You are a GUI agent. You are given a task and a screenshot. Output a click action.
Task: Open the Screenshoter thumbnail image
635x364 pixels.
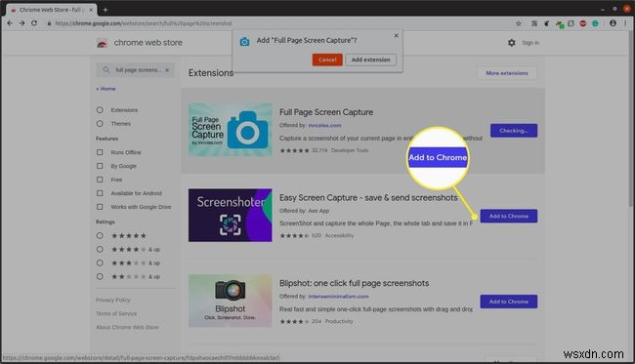[230, 215]
